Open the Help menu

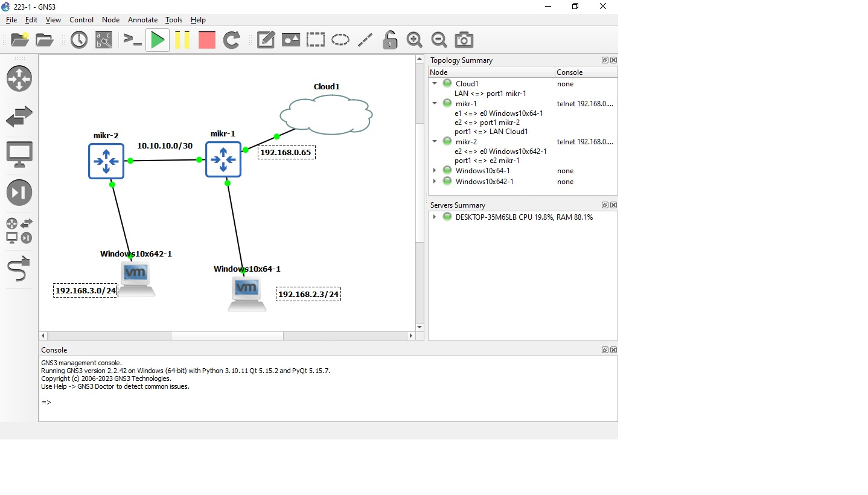198,20
